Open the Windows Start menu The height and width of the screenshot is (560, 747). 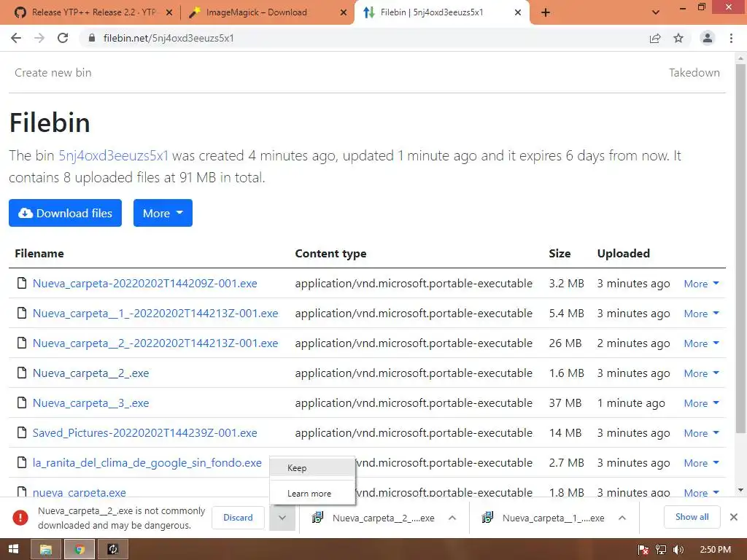tap(13, 550)
